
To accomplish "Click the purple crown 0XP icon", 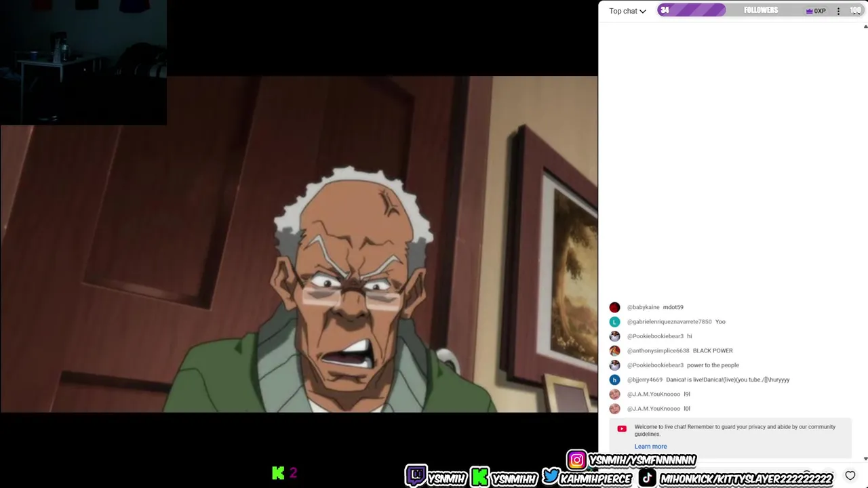I will pyautogui.click(x=815, y=11).
